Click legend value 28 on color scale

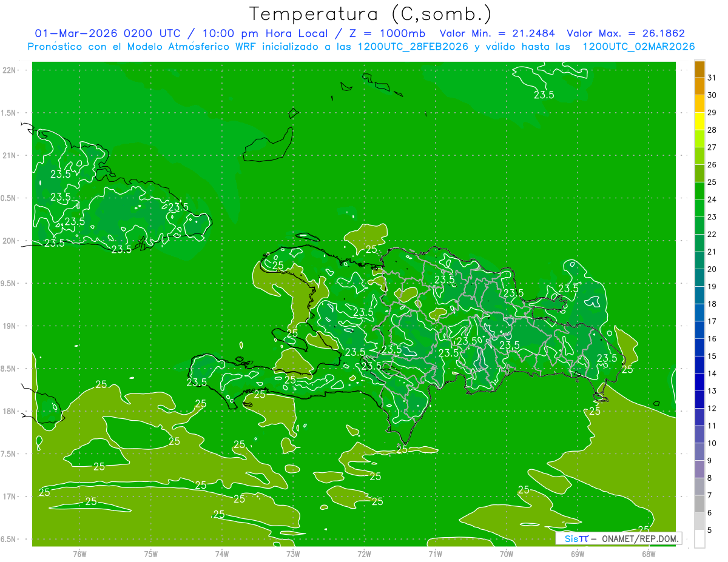pyautogui.click(x=712, y=130)
